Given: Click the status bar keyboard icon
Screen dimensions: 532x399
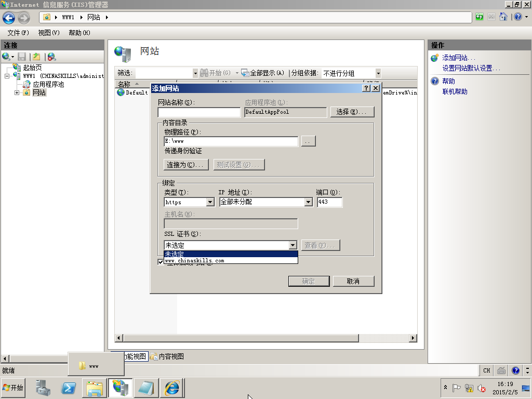Looking at the screenshot, I should [501, 370].
